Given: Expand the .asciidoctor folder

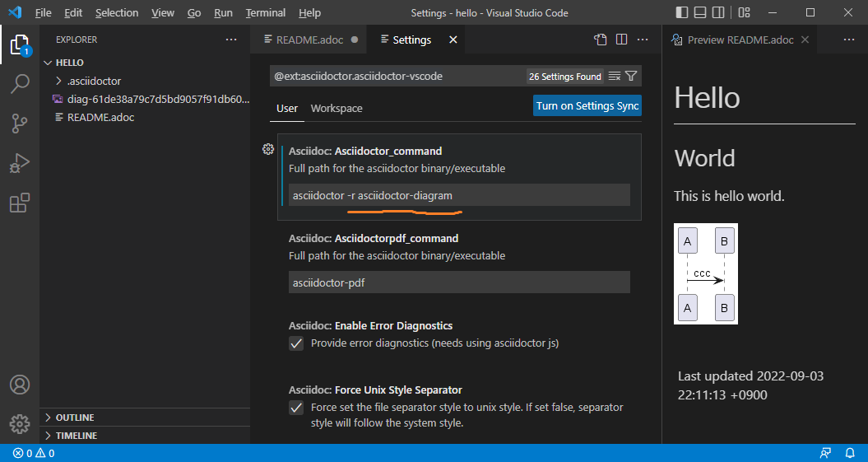Looking at the screenshot, I should point(93,81).
